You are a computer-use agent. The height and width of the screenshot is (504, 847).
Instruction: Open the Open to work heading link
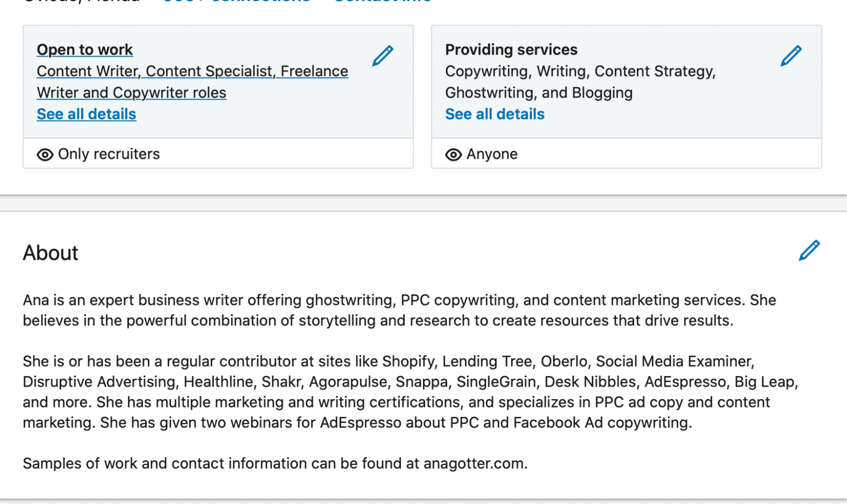(x=85, y=50)
